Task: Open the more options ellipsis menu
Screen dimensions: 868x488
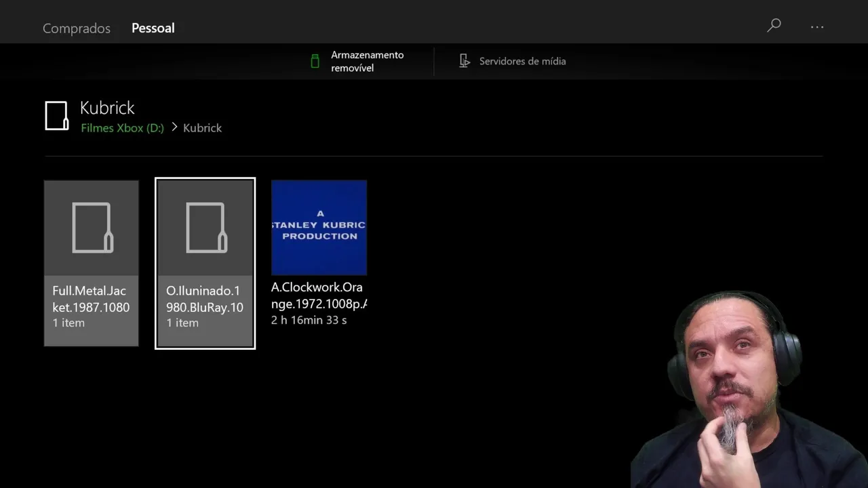Action: click(x=817, y=27)
